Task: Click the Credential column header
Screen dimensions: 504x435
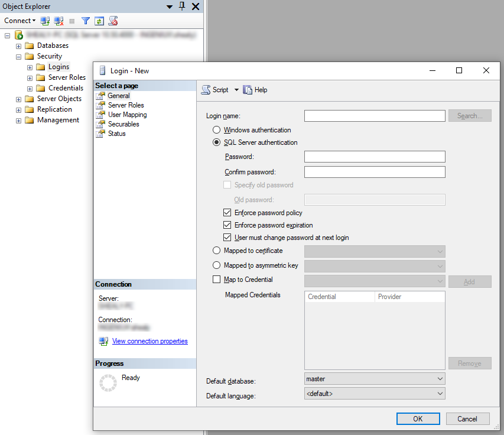Action: (x=340, y=297)
